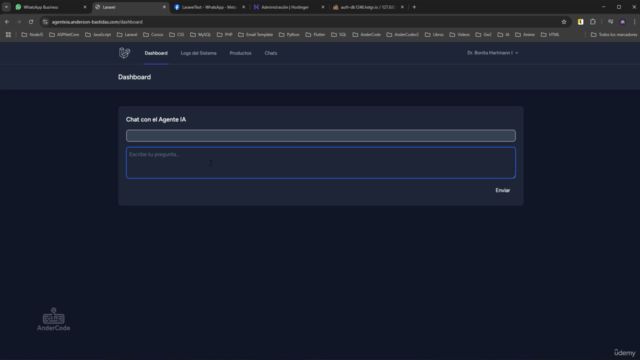Image resolution: width=640 pixels, height=360 pixels.
Task: Open the Libros bookmarks folder
Action: 434,35
